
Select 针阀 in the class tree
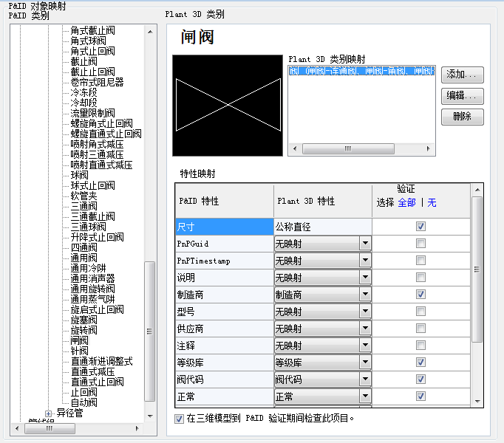(x=79, y=351)
